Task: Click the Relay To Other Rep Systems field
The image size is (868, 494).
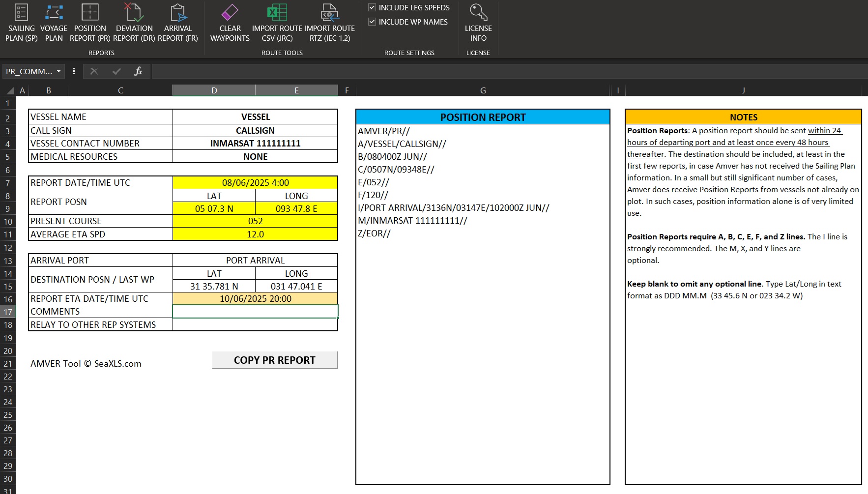Action: (x=255, y=325)
